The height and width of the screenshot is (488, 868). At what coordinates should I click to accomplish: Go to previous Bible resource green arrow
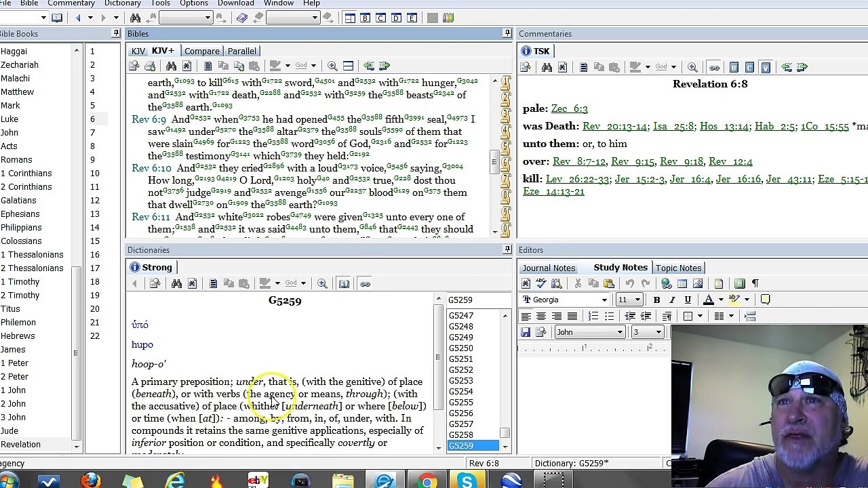[x=369, y=66]
